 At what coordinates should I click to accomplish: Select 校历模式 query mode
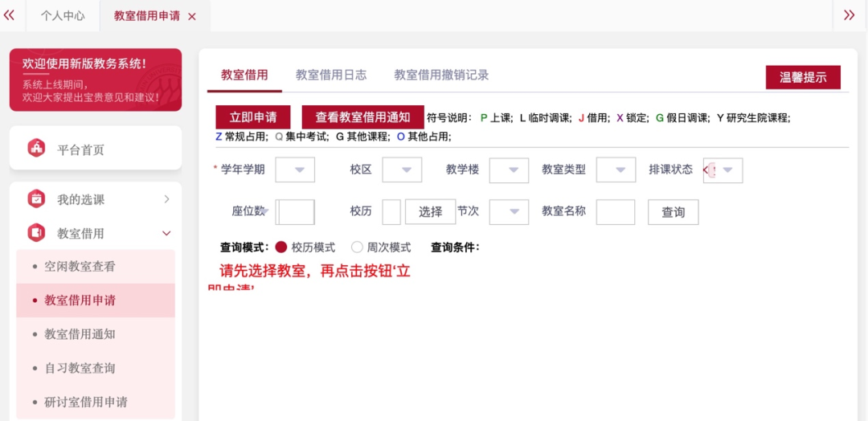281,247
